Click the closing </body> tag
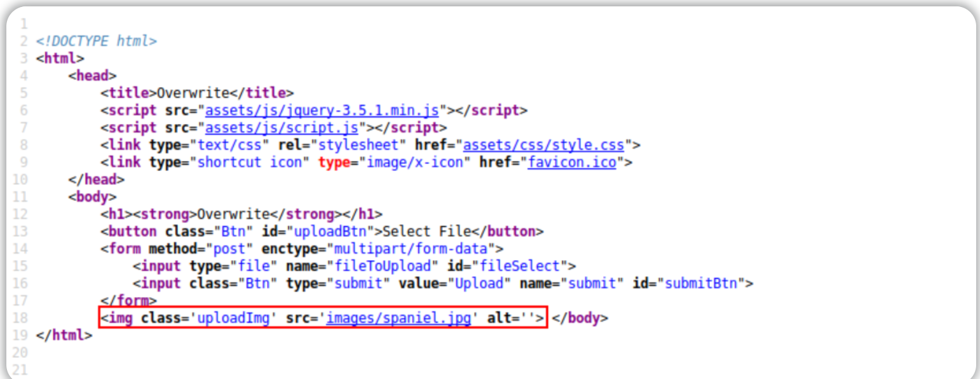980x379 pixels. pos(580,318)
